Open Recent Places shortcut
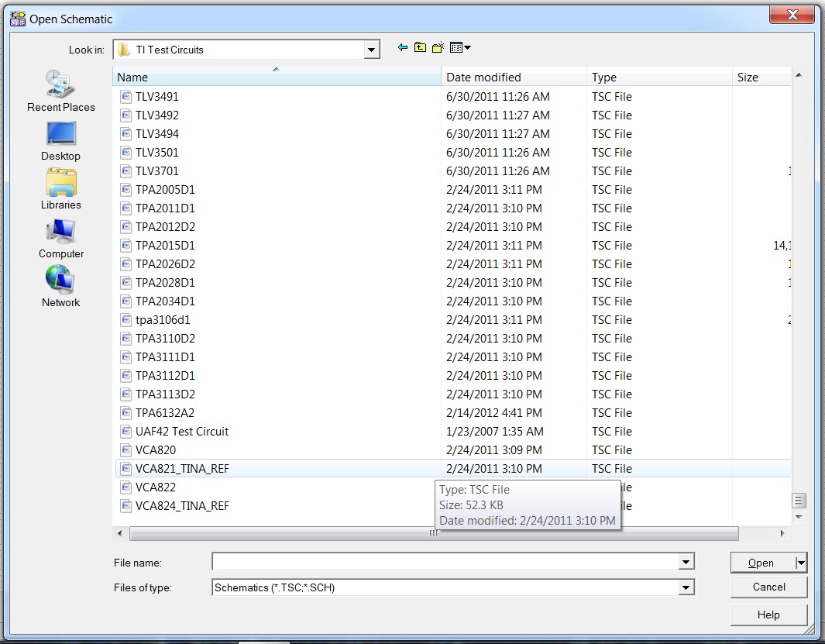The image size is (825, 644). click(x=61, y=91)
